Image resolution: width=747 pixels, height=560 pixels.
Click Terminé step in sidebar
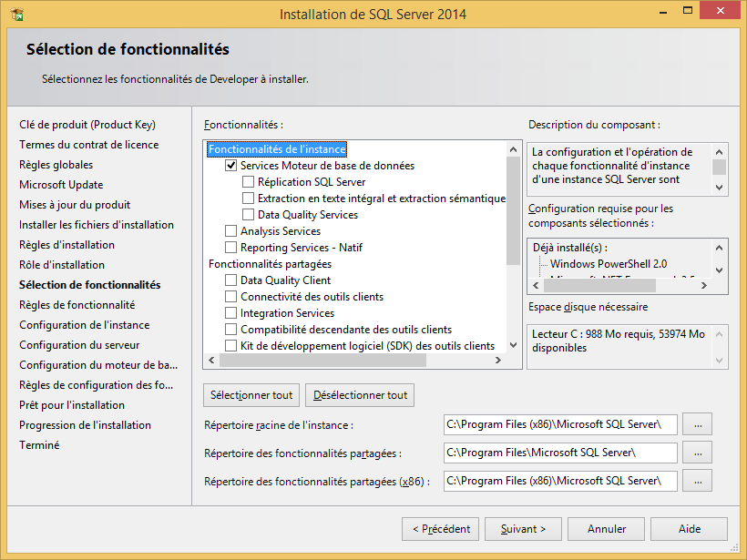point(39,444)
